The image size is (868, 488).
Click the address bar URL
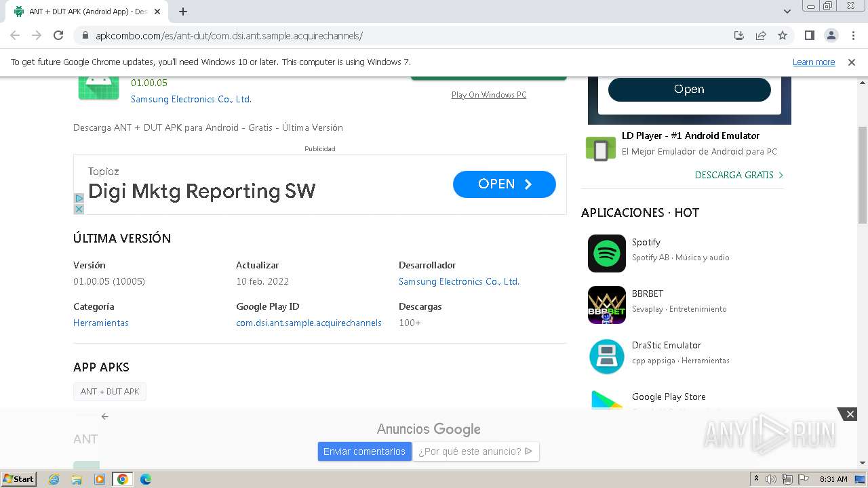click(x=229, y=36)
